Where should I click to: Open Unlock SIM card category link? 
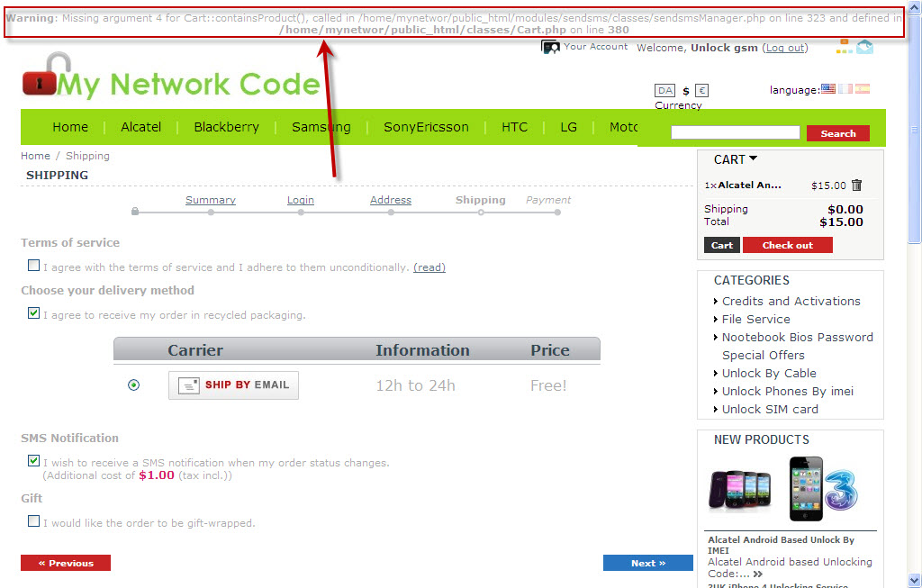[x=771, y=409]
